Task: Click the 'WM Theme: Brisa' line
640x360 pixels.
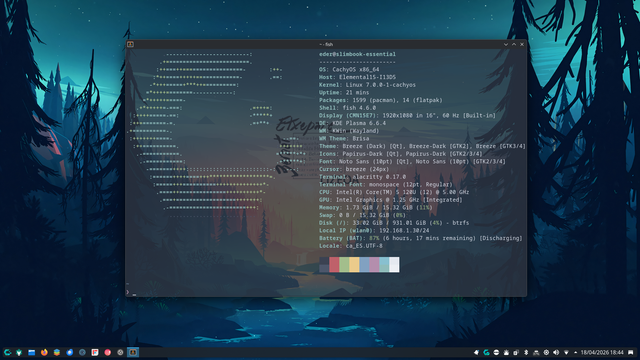Action: pos(344,138)
